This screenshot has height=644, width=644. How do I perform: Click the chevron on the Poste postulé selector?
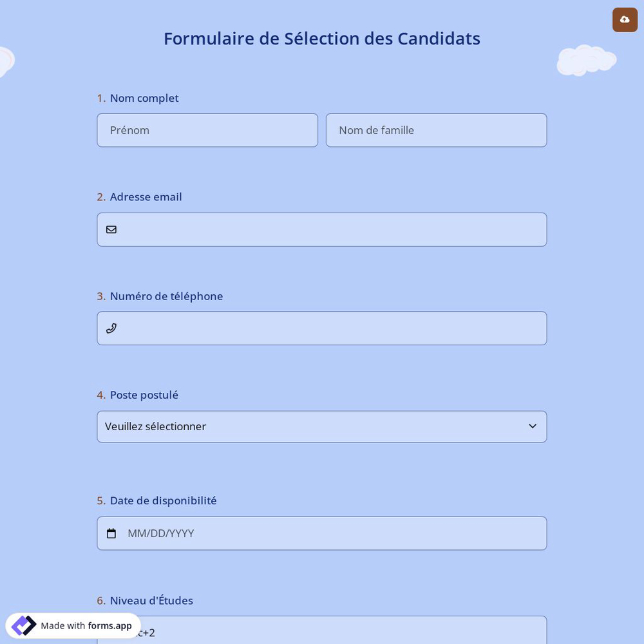tap(533, 426)
